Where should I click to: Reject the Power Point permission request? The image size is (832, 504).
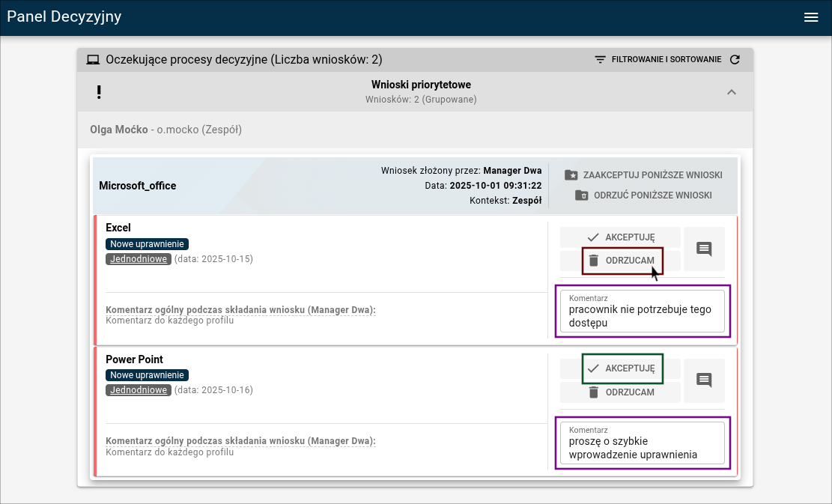pyautogui.click(x=621, y=392)
